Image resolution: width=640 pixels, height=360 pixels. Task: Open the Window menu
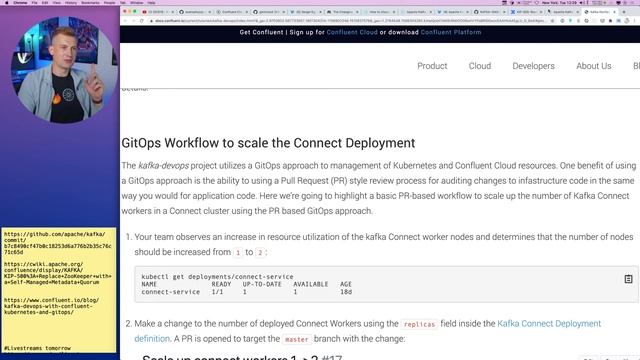point(136,2)
